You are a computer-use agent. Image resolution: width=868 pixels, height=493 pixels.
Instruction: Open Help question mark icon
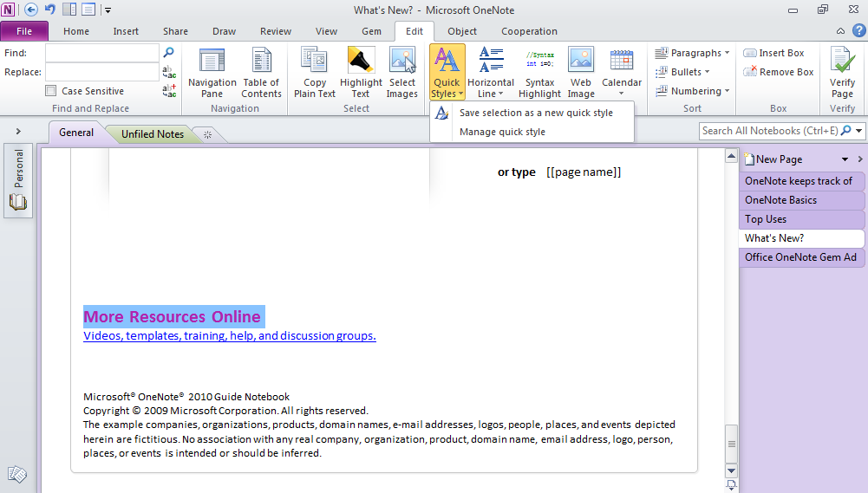859,31
